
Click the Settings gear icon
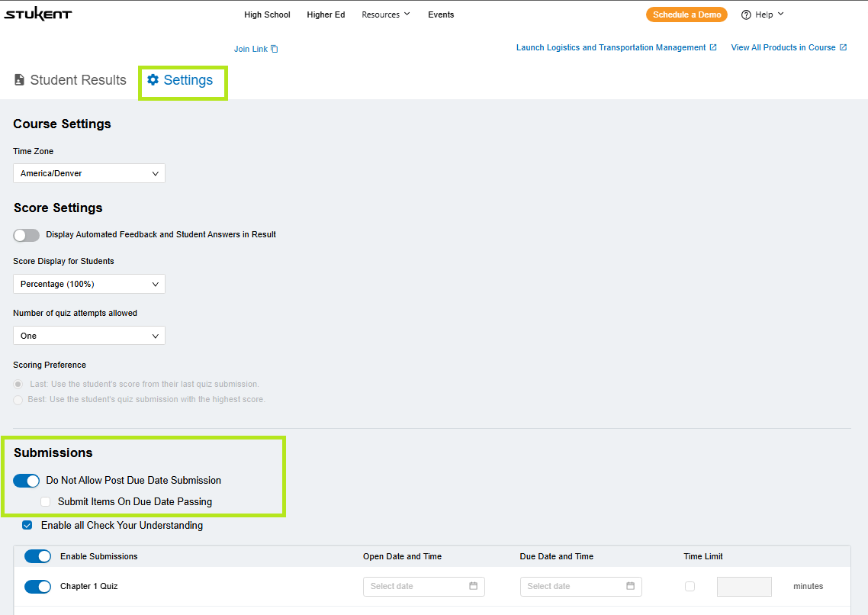pos(153,80)
